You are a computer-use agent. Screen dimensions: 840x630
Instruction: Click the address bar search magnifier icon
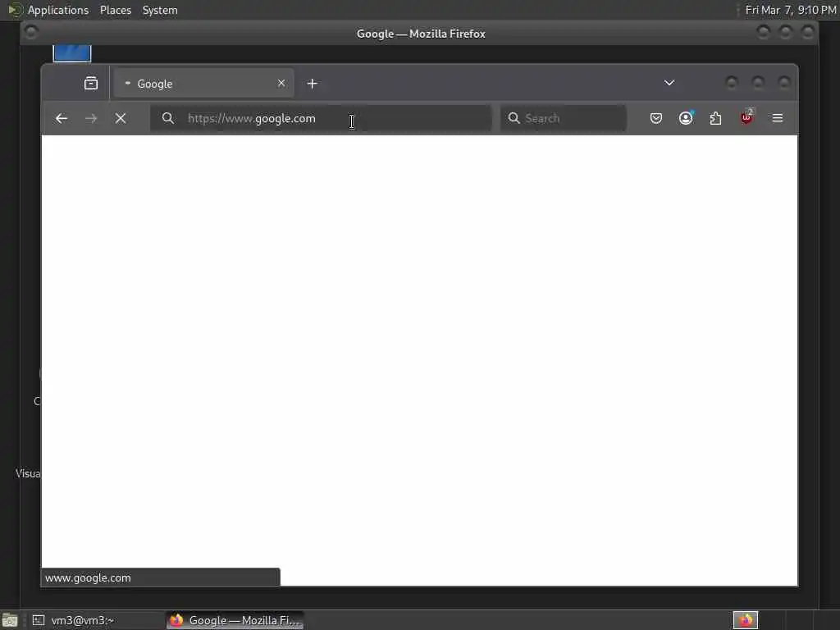[x=167, y=118]
